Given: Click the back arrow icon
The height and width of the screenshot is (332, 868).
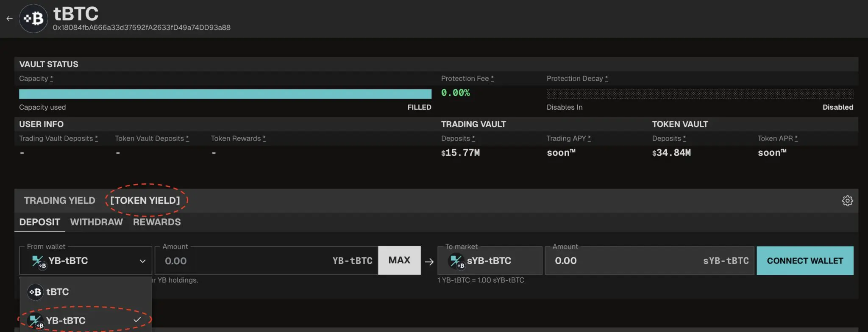Looking at the screenshot, I should click(9, 19).
